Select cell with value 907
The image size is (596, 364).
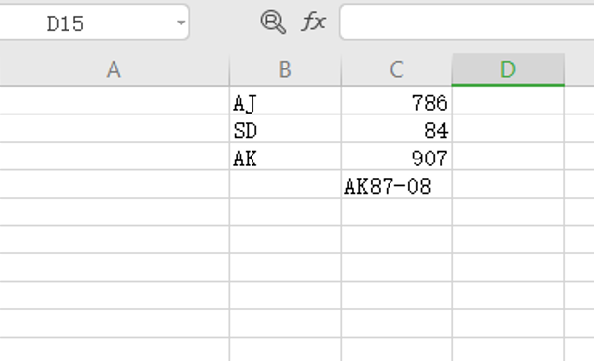tap(396, 157)
